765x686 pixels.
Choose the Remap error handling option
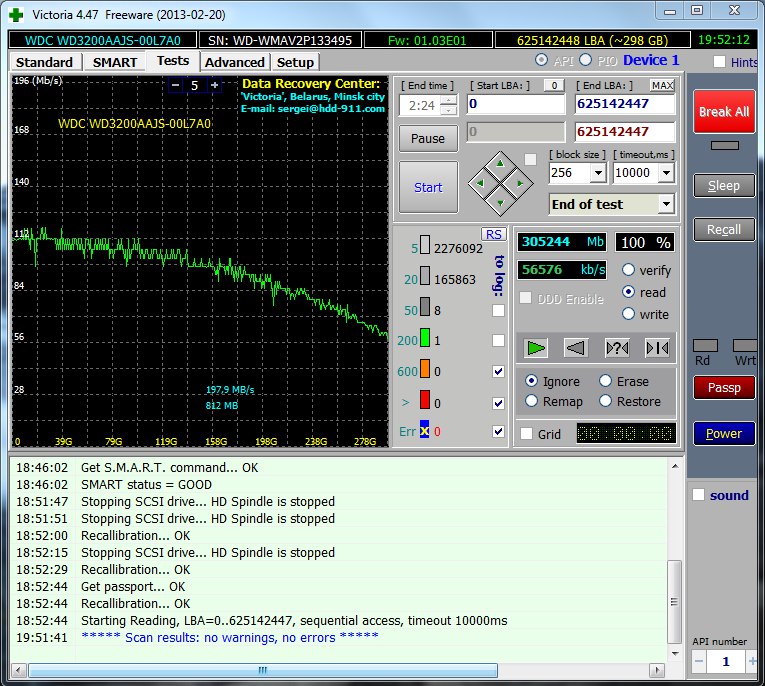coord(531,401)
